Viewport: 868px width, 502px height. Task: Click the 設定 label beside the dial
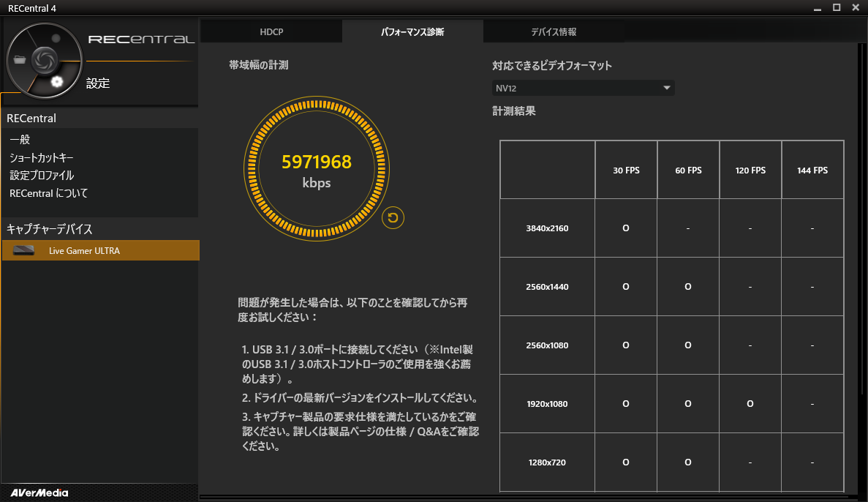pyautogui.click(x=98, y=83)
